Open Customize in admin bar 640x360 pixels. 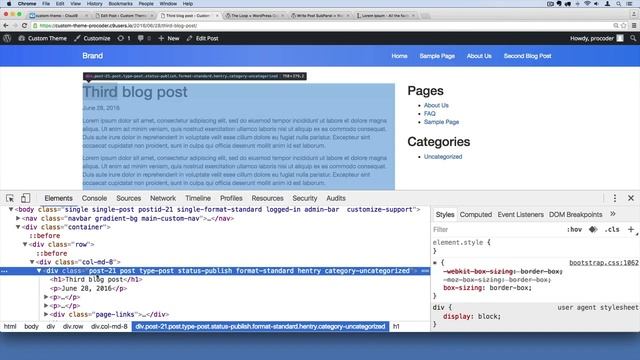[92, 38]
